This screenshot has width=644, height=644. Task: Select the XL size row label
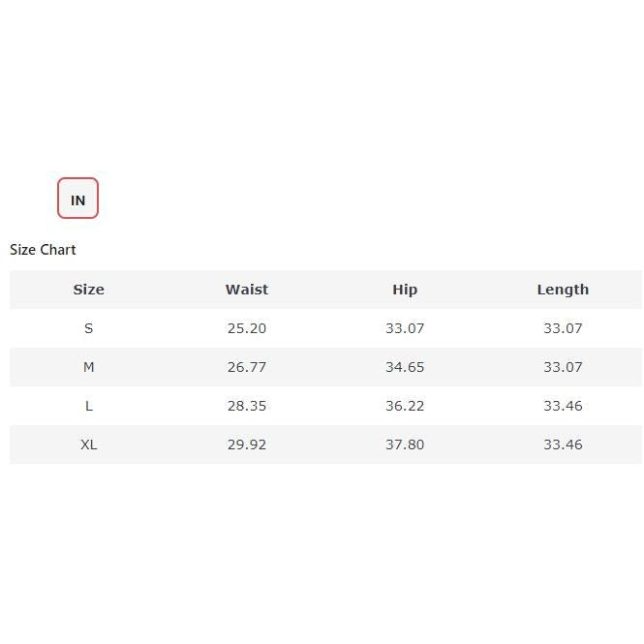88,445
